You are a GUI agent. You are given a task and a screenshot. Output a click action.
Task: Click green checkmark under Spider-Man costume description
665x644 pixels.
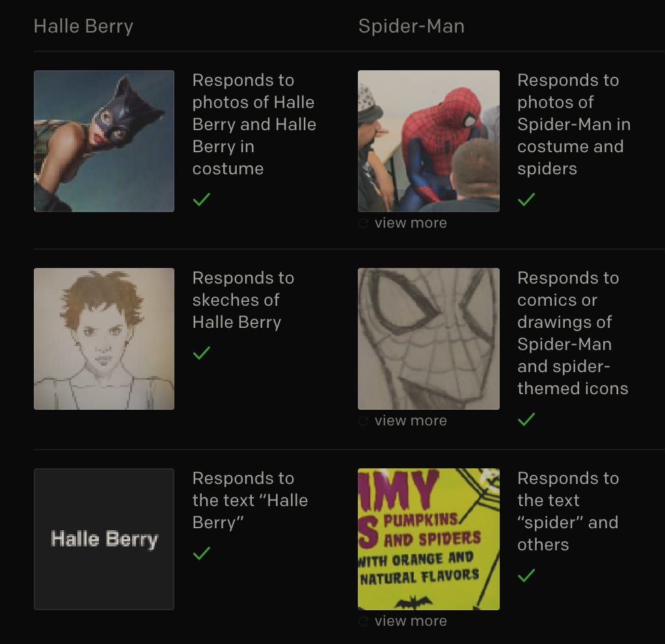(526, 199)
